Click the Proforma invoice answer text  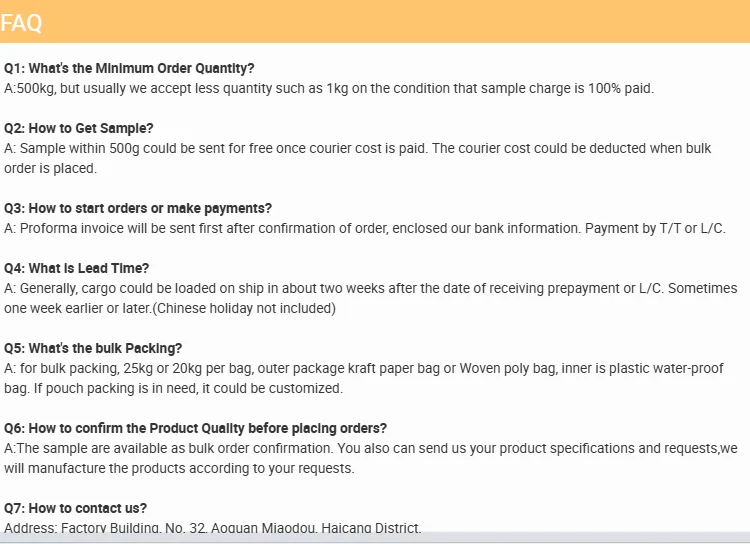(365, 228)
